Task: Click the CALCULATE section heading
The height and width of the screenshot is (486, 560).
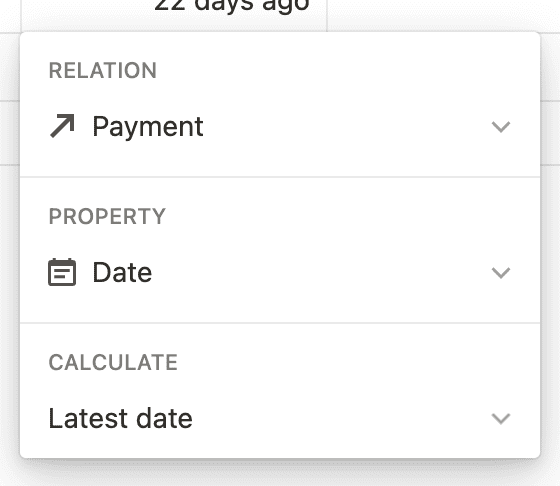Action: tap(113, 362)
